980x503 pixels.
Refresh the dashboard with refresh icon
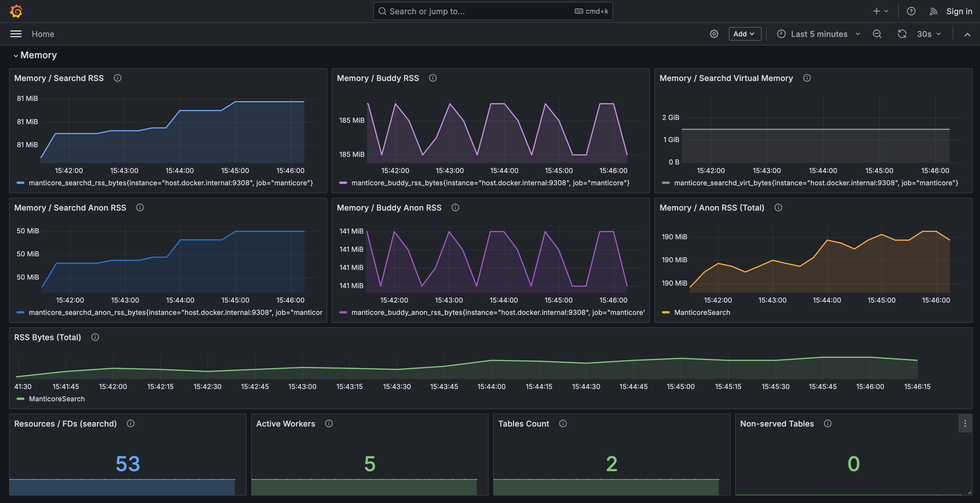(x=902, y=34)
